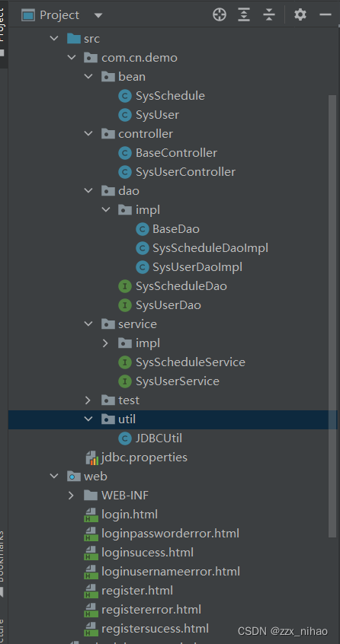Select the registersucess.html file
Image resolution: width=340 pixels, height=644 pixels.
click(x=155, y=629)
